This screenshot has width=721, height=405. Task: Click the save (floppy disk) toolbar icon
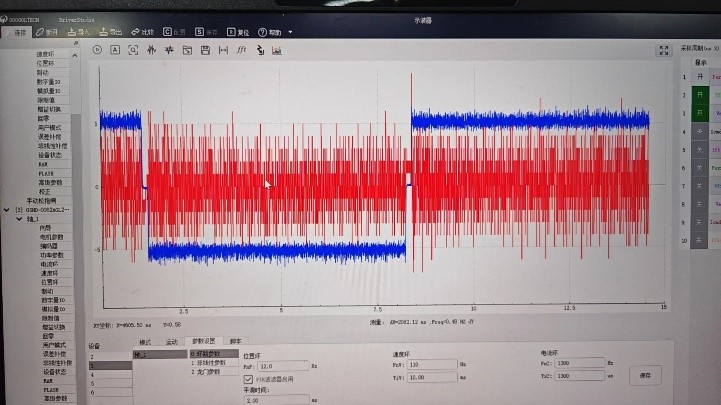coord(206,49)
